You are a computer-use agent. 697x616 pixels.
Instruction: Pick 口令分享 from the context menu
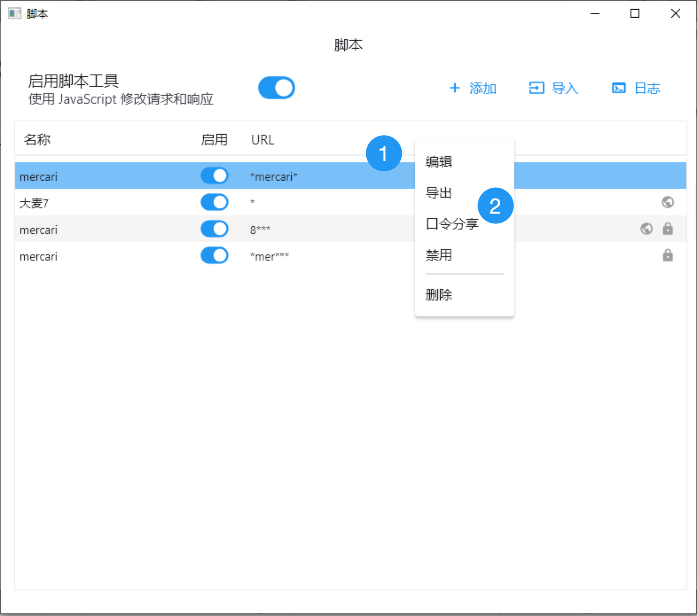click(x=452, y=224)
